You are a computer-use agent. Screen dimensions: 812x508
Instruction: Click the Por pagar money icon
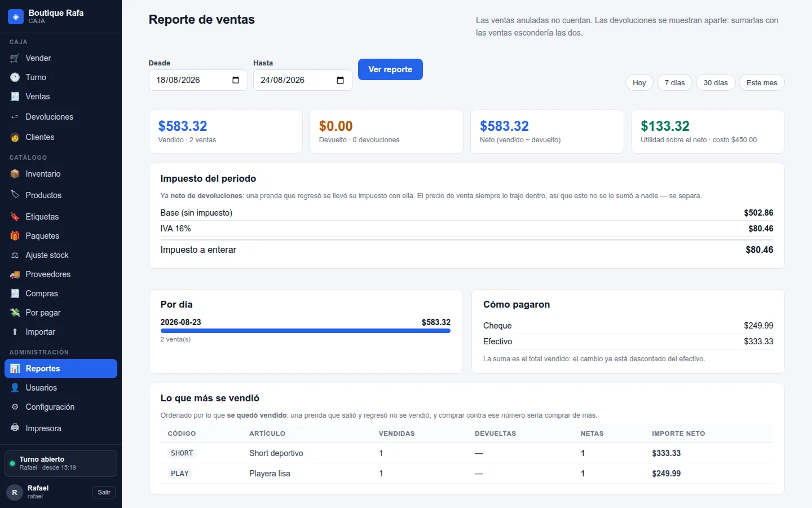click(15, 313)
